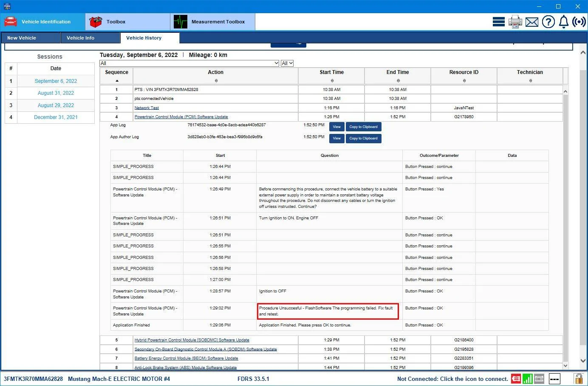The height and width of the screenshot is (386, 588).
Task: Click the JavaNTest resource ID cell
Action: pos(464,108)
